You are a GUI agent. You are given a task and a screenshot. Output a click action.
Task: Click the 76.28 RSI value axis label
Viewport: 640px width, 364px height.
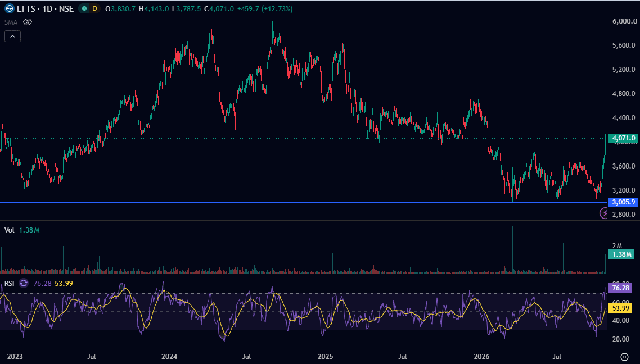(620, 288)
